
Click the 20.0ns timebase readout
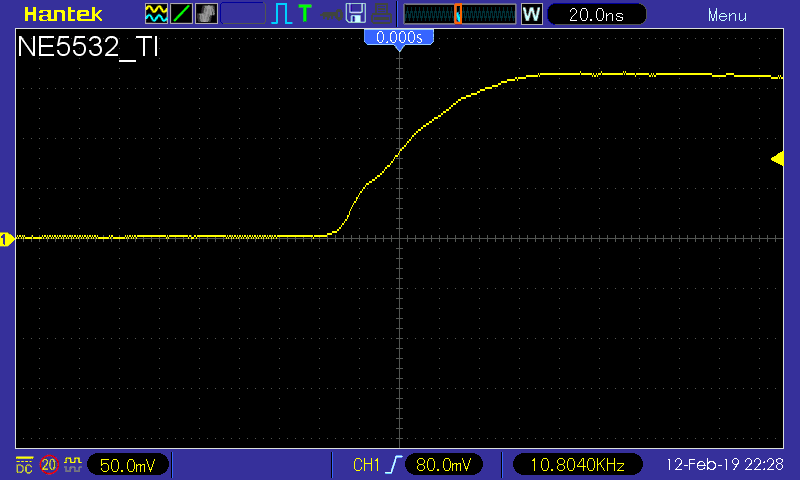596,14
